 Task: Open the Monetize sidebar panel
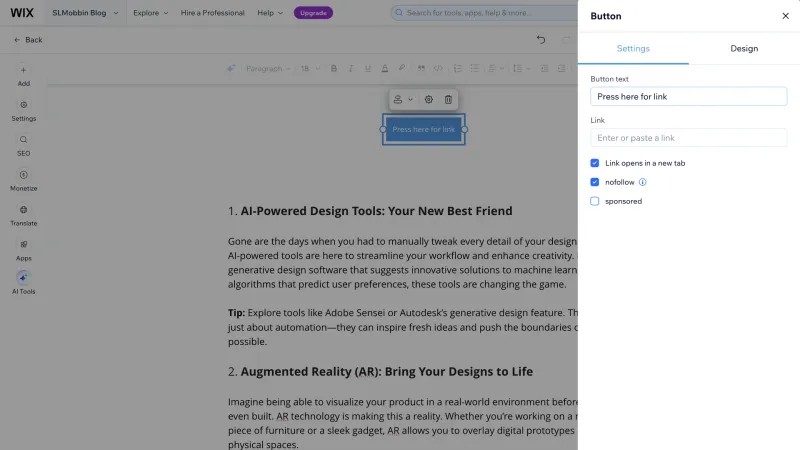pos(23,181)
